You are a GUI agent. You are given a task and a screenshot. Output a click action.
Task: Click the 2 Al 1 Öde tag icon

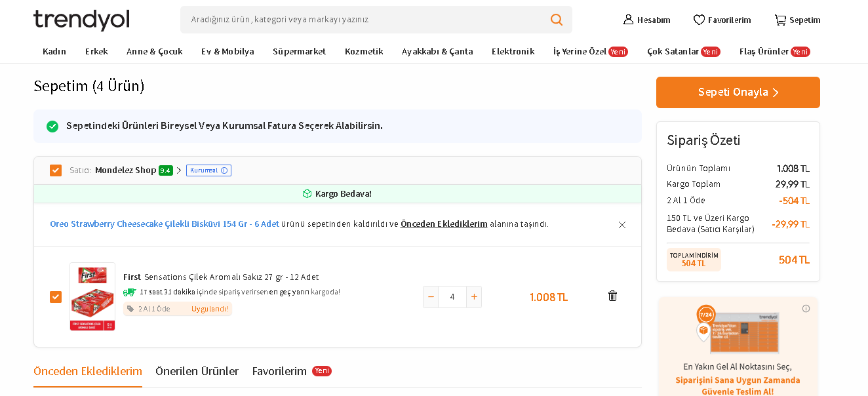pyautogui.click(x=130, y=309)
